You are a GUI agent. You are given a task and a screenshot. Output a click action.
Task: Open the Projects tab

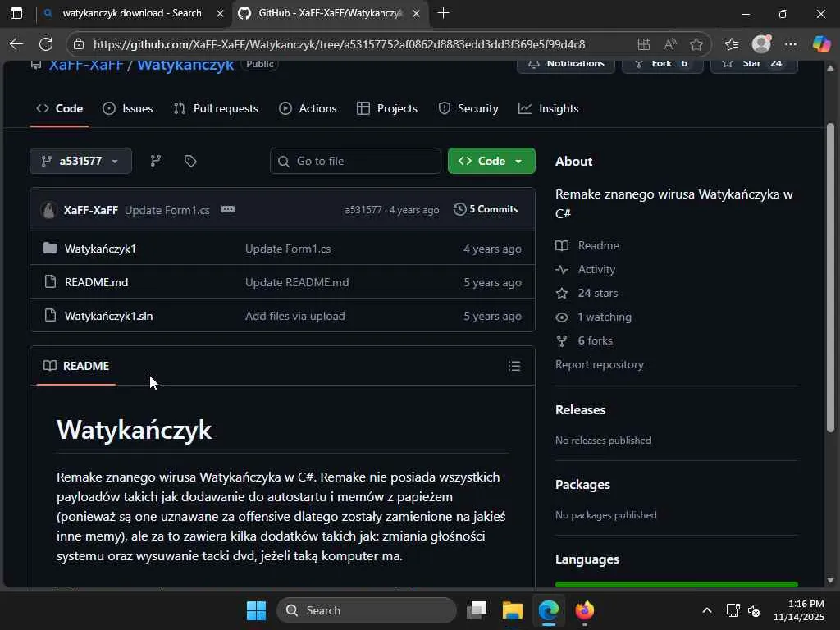tap(387, 109)
